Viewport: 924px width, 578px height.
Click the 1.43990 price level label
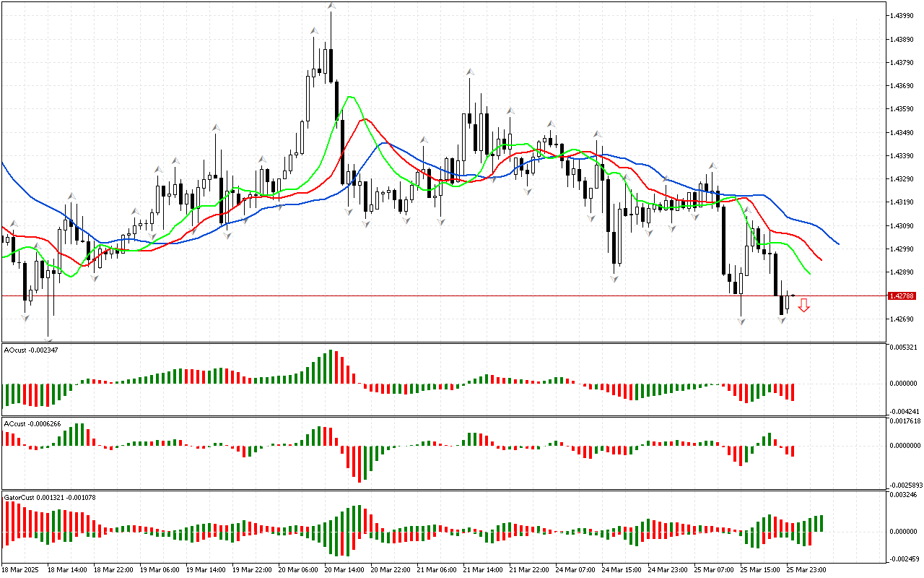[902, 15]
